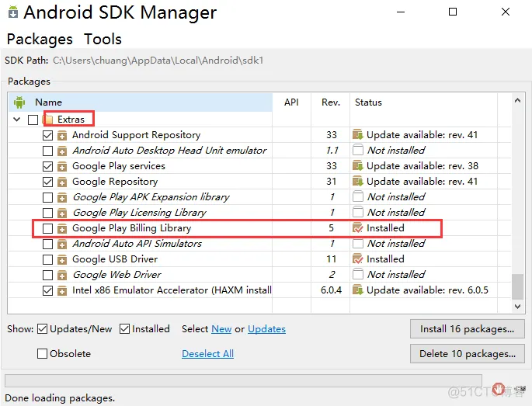Check Android Auto Desktop Head Unit emulator
The width and height of the screenshot is (532, 406).
click(x=48, y=151)
